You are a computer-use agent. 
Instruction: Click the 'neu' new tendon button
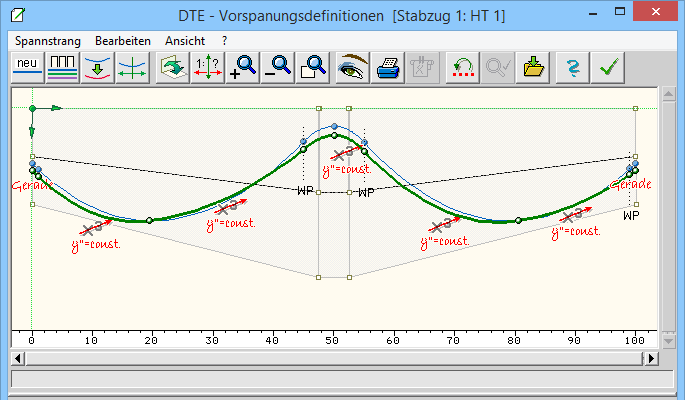coord(26,67)
